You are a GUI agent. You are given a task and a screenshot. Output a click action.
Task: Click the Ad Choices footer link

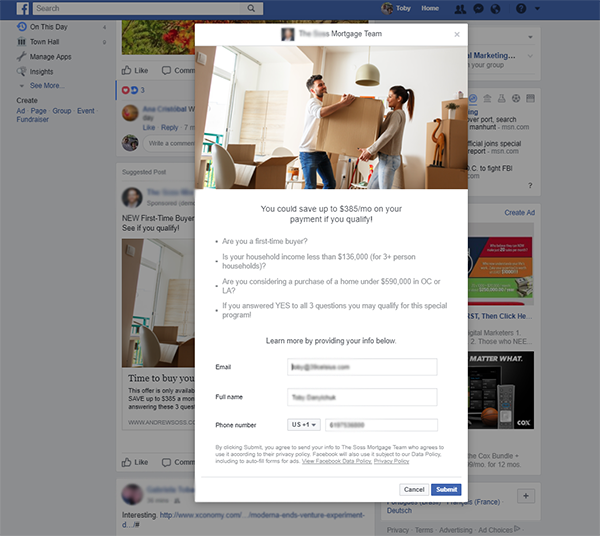pos(499,530)
